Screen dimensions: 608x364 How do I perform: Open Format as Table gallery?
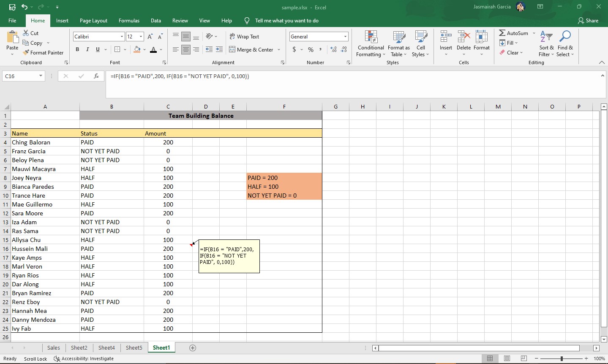tap(399, 43)
